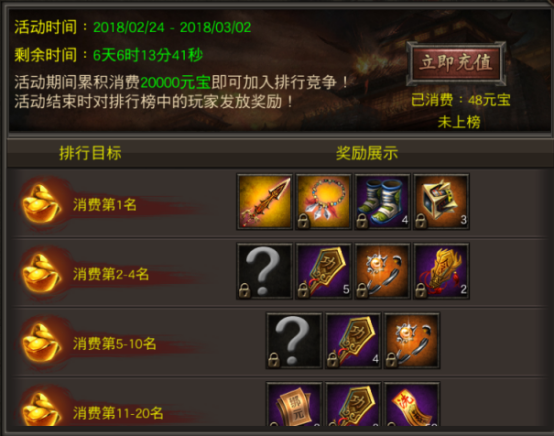Select the bound yuanbao scroll reward icon
554x436 pixels.
(x=294, y=404)
